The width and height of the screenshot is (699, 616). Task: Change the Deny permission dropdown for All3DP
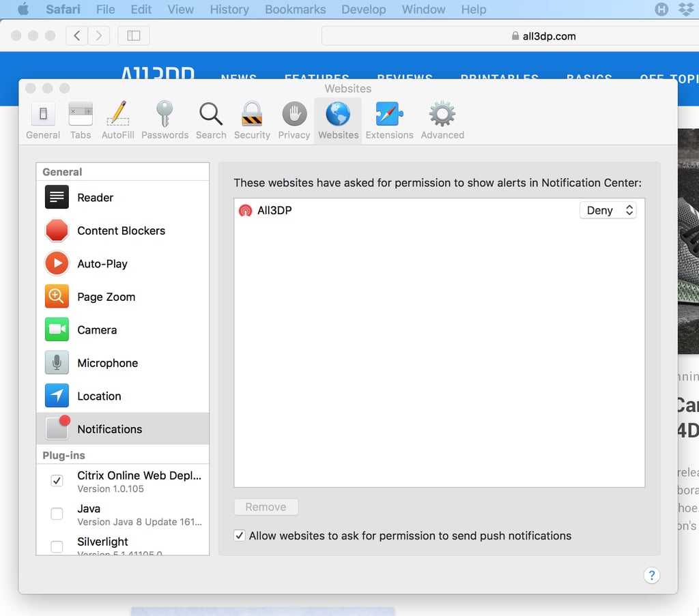tap(607, 210)
